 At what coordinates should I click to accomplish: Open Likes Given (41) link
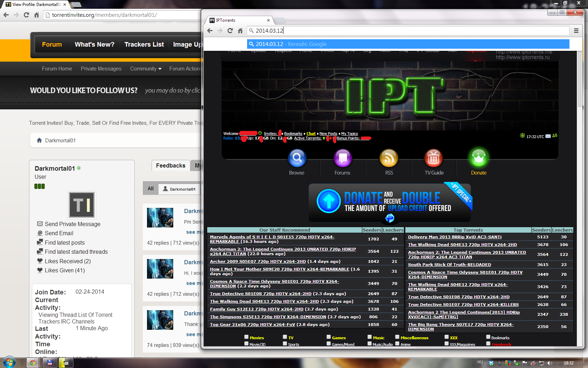tap(65, 270)
